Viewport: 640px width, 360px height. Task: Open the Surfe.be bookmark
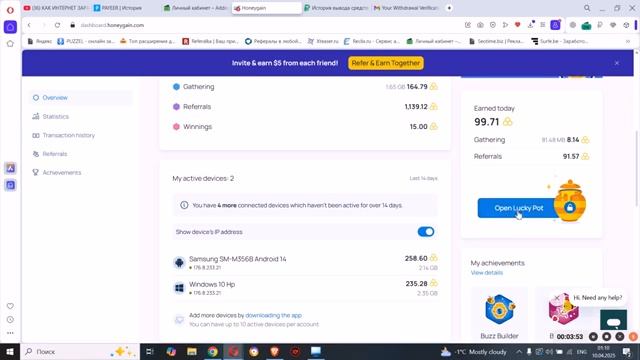point(560,41)
